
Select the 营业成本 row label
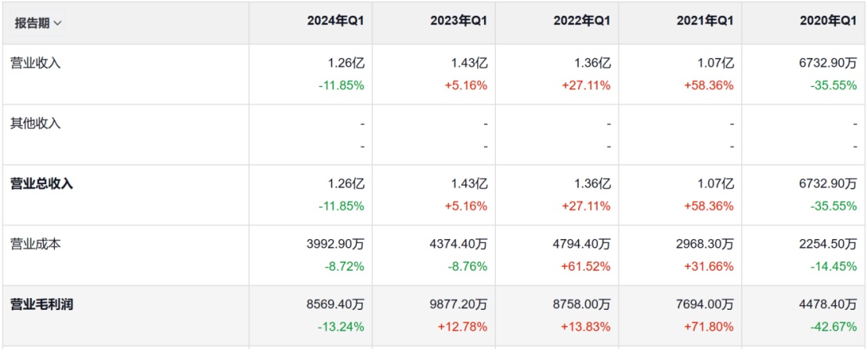(x=35, y=245)
